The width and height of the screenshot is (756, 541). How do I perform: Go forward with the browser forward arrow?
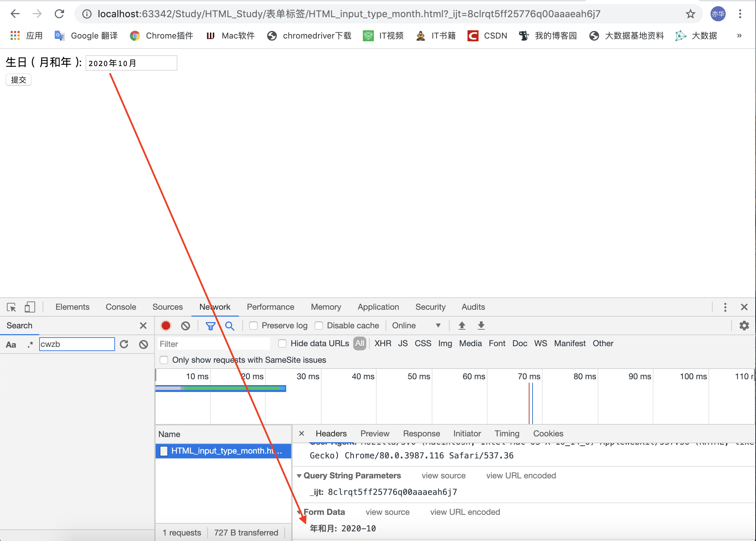37,14
